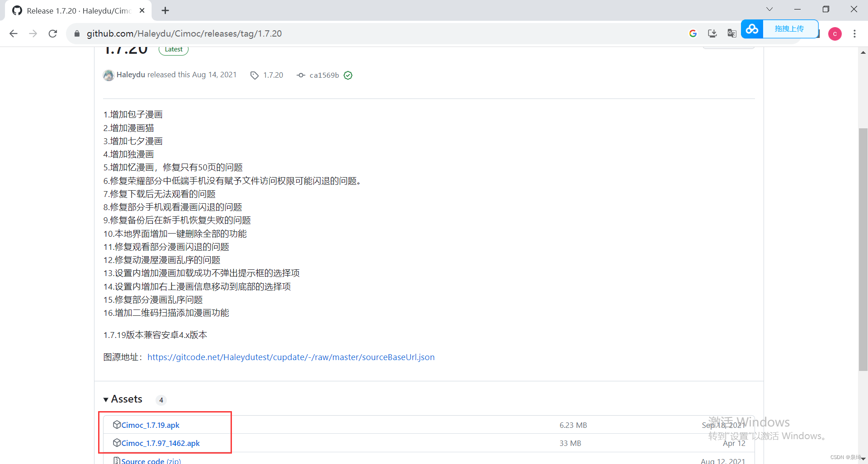This screenshot has width=868, height=464.
Task: Click the text 16.增加二维码扫描添加漫画功能
Action: pyautogui.click(x=166, y=313)
